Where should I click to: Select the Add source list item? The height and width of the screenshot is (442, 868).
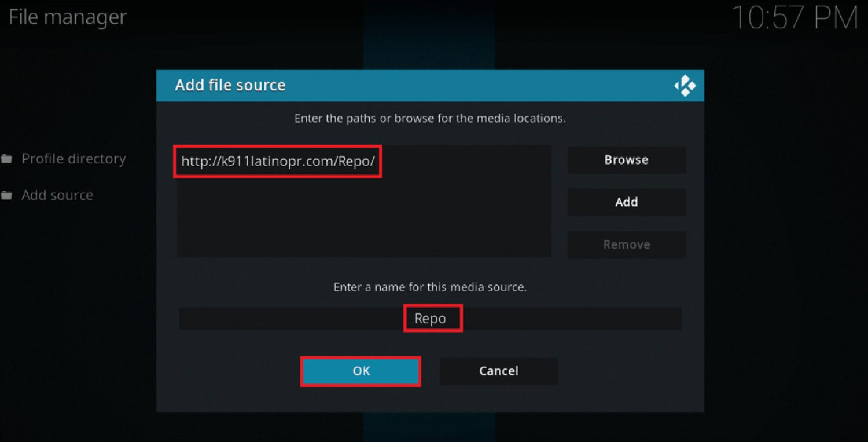(57, 196)
